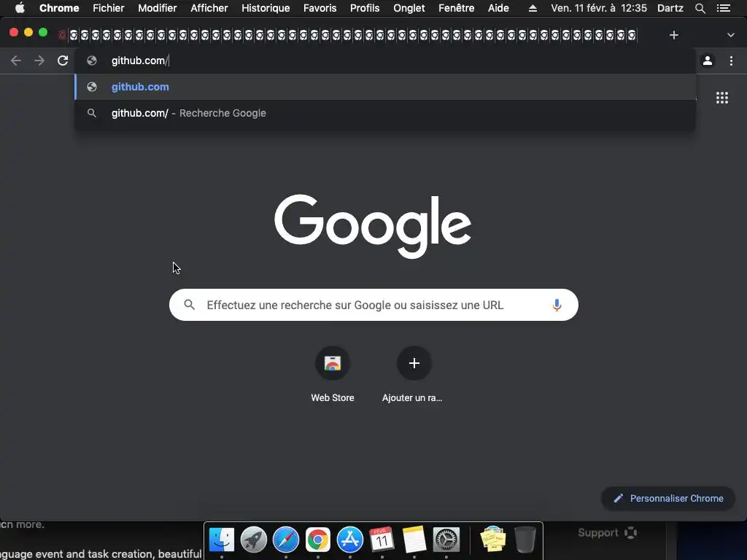Expand the tab search chevron

pos(731,35)
